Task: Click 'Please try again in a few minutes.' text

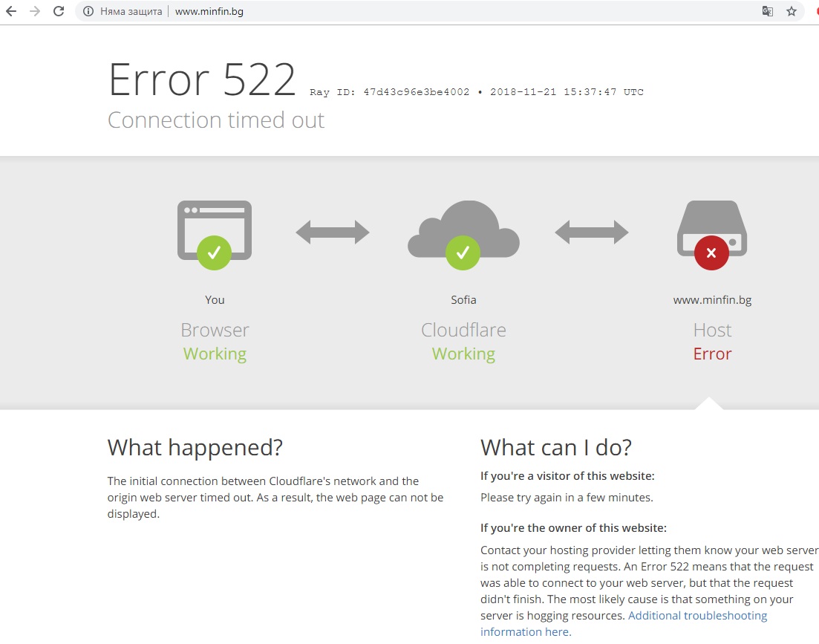Action: pos(567,497)
